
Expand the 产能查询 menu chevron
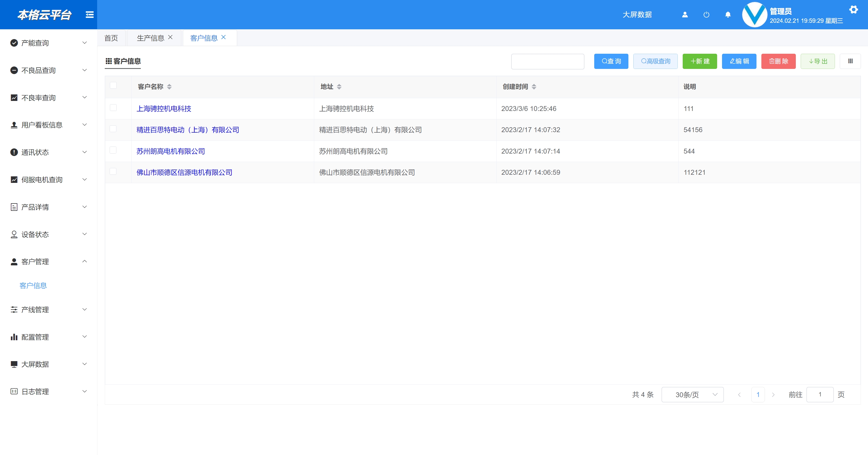[x=85, y=43]
